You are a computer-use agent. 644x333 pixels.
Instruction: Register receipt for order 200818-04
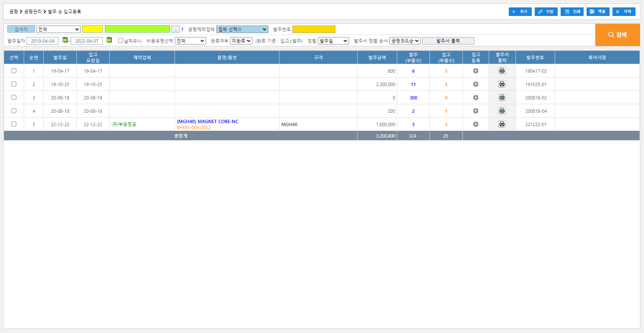pos(475,111)
